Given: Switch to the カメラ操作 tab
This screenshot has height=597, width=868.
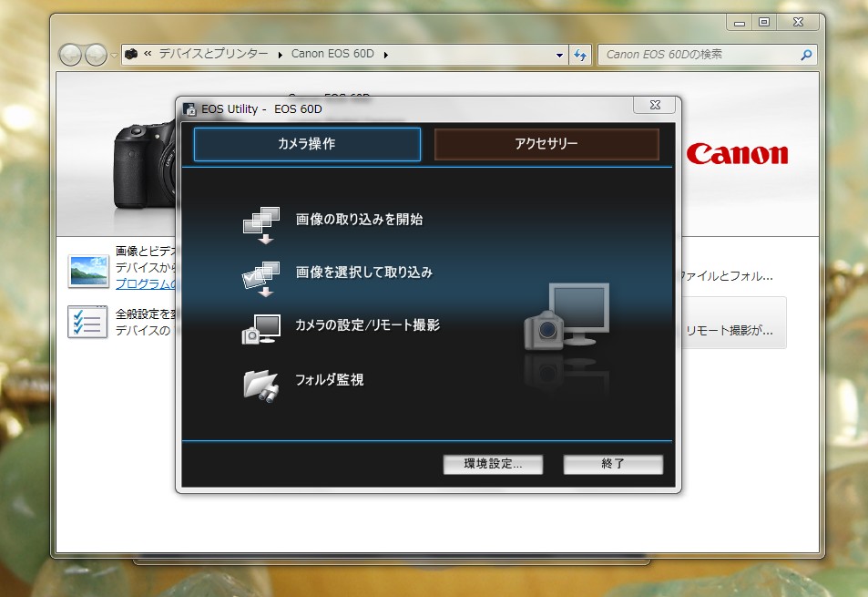Looking at the screenshot, I should click(307, 144).
